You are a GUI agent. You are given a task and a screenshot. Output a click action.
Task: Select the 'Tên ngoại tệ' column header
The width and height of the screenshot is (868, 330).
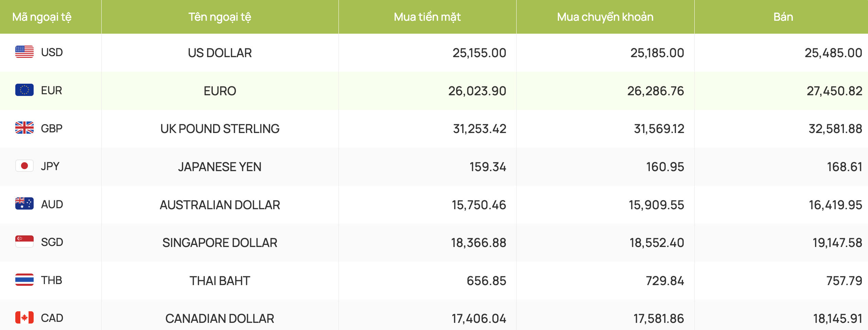[220, 17]
